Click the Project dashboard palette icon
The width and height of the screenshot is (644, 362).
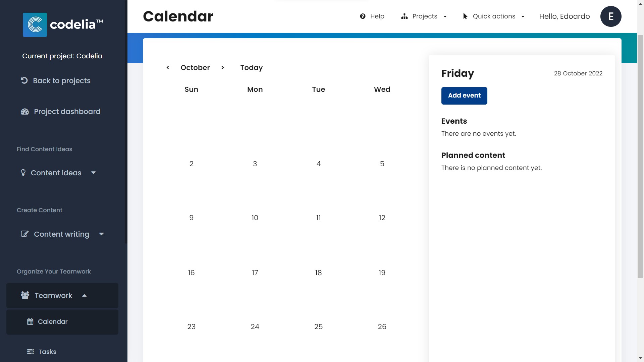coord(25,111)
